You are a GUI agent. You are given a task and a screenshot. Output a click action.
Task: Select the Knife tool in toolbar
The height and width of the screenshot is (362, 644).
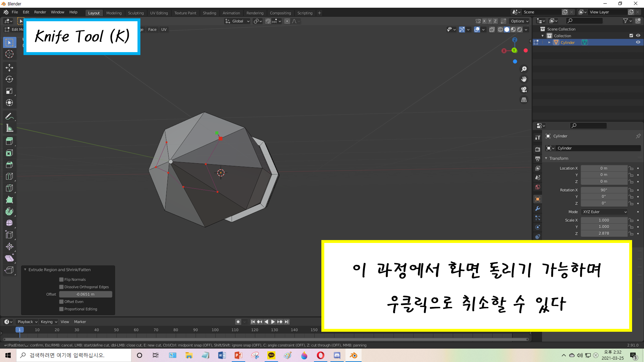tap(9, 188)
